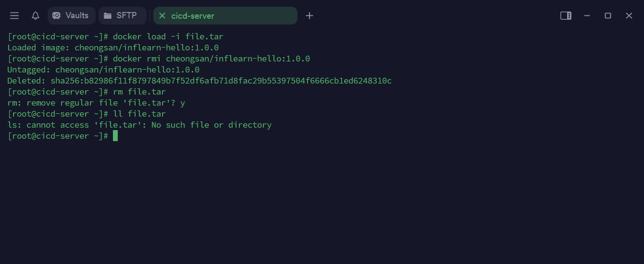Screen dimensions: 644x264
Task: Click the 'Loaded image' output line
Action: pyautogui.click(x=113, y=48)
